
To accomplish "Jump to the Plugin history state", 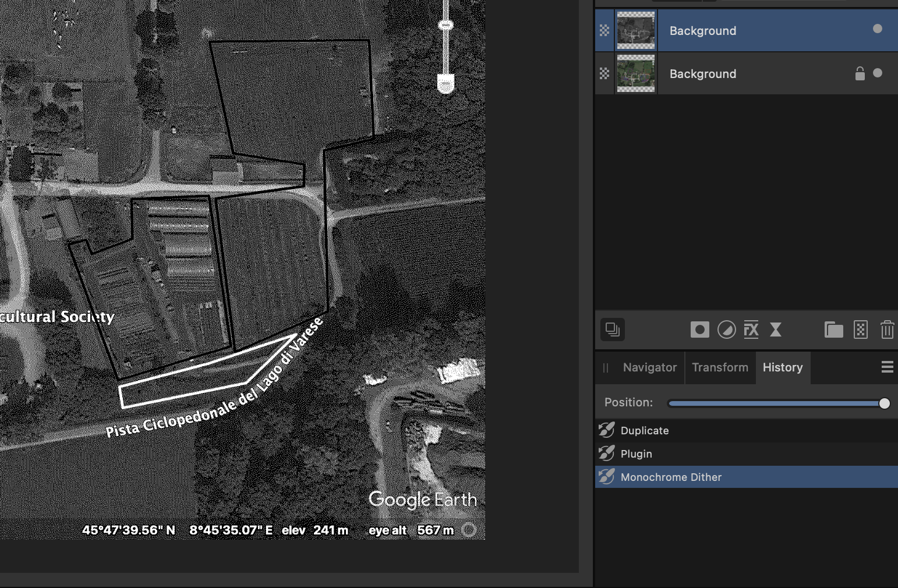I will click(636, 454).
